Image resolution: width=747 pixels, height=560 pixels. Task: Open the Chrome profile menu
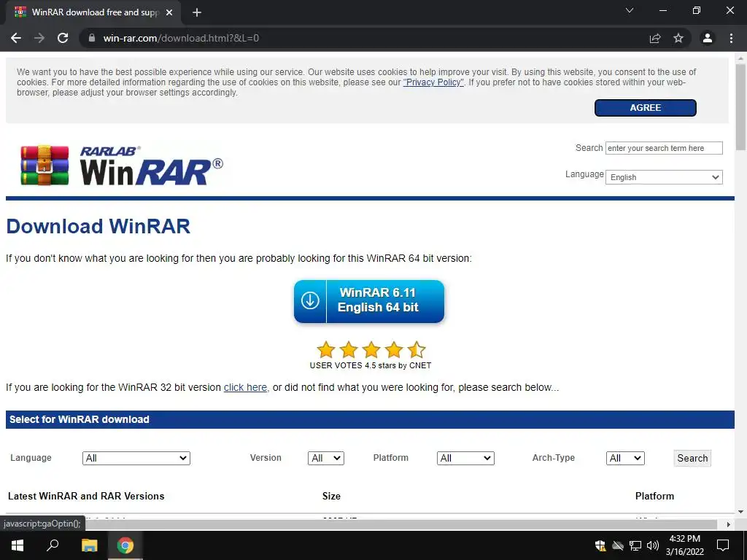coord(708,38)
